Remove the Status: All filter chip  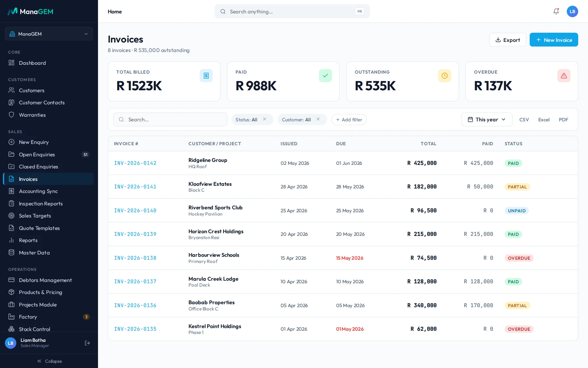click(x=265, y=119)
